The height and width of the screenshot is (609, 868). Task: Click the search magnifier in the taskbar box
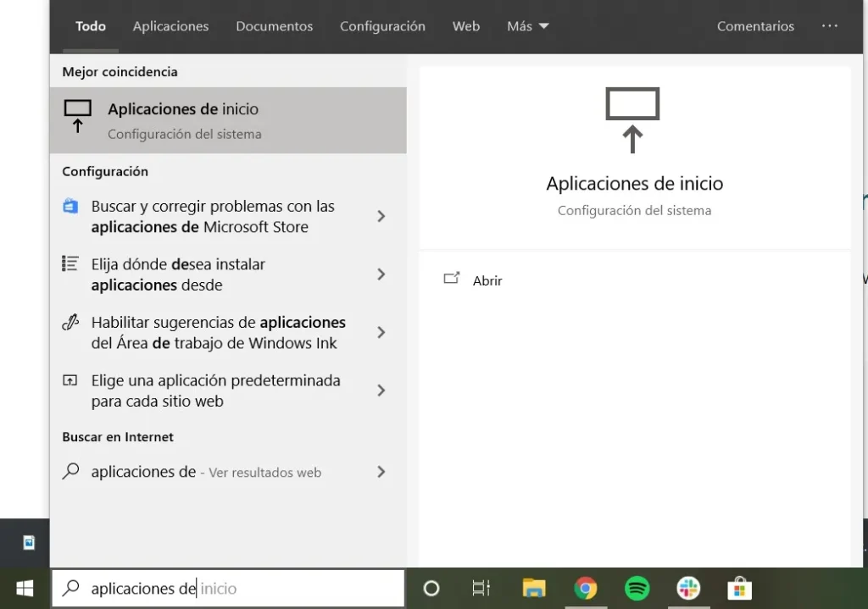(71, 588)
